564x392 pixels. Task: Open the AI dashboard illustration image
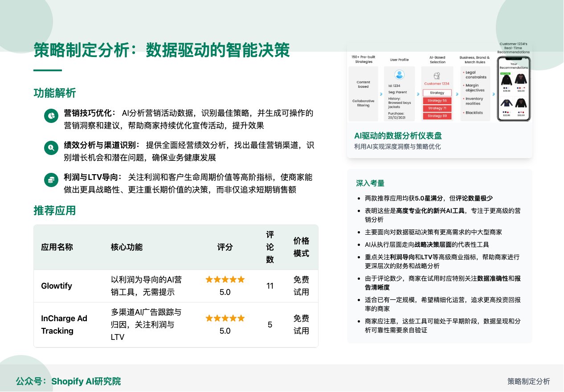pyautogui.click(x=440, y=81)
